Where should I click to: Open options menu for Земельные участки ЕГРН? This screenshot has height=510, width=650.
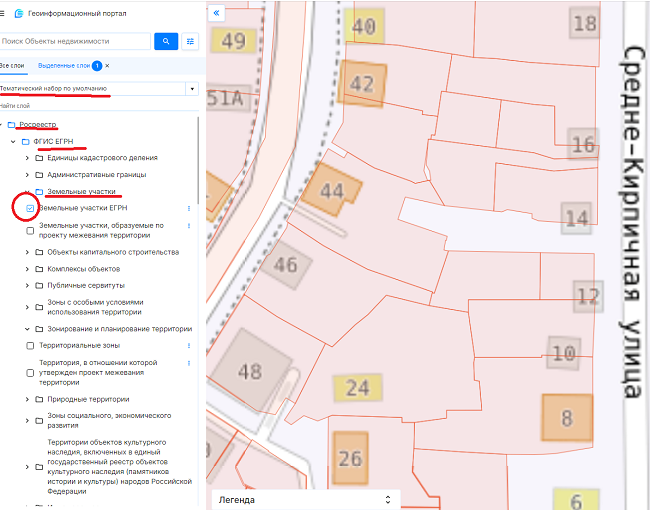click(x=188, y=208)
